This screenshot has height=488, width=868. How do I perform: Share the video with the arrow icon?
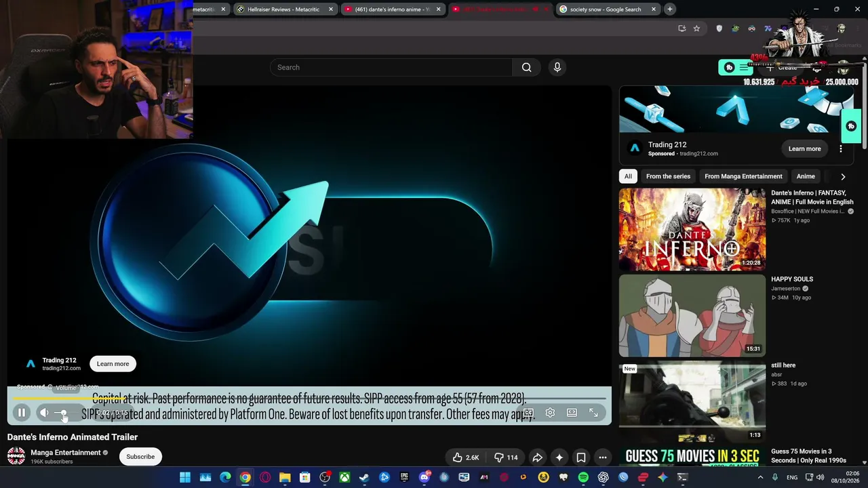click(x=537, y=457)
